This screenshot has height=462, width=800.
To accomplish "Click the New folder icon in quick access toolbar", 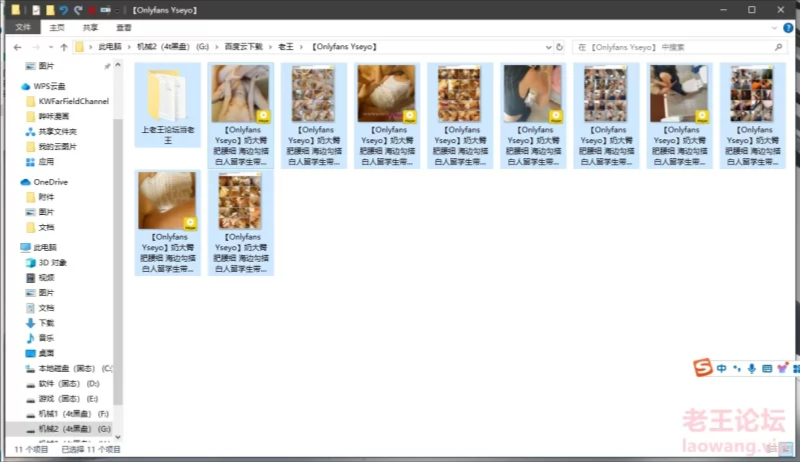I will pos(50,10).
